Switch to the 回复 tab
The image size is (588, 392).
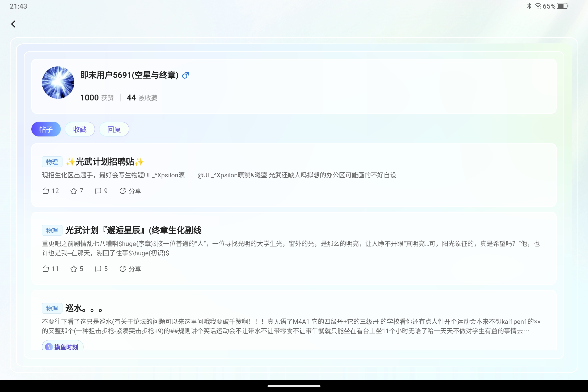pyautogui.click(x=114, y=129)
